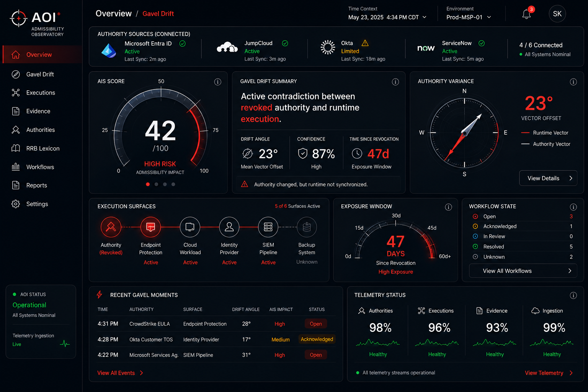Click the Okta warning triangle icon
The height and width of the screenshot is (392, 588).
365,43
